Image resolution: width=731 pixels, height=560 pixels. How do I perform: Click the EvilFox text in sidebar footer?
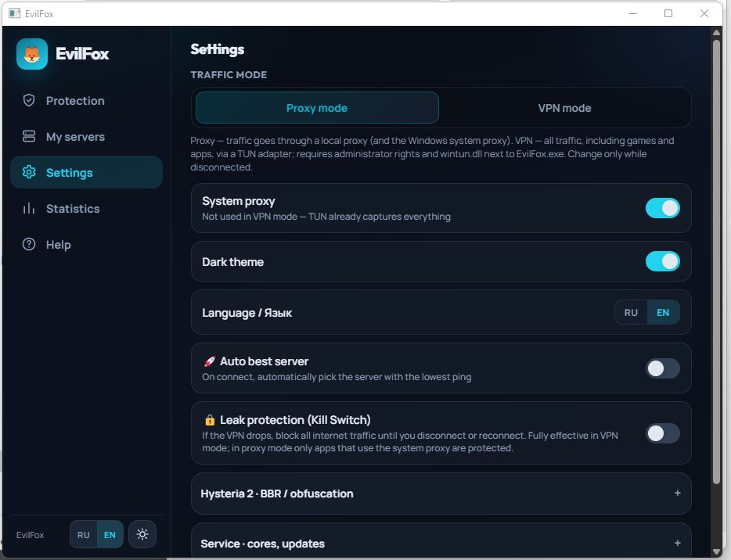pos(31,535)
